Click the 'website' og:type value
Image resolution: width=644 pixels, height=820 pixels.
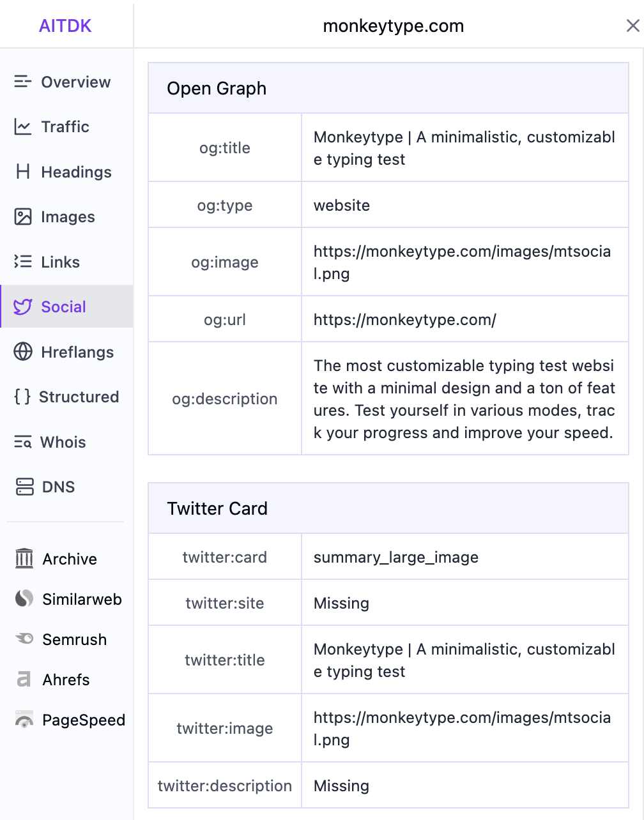coord(342,205)
